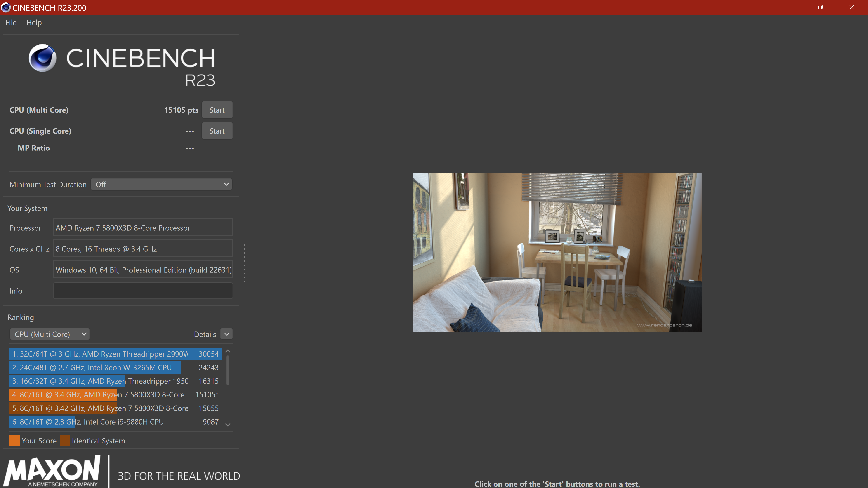Restore down the Cinebench window

click(820, 7)
